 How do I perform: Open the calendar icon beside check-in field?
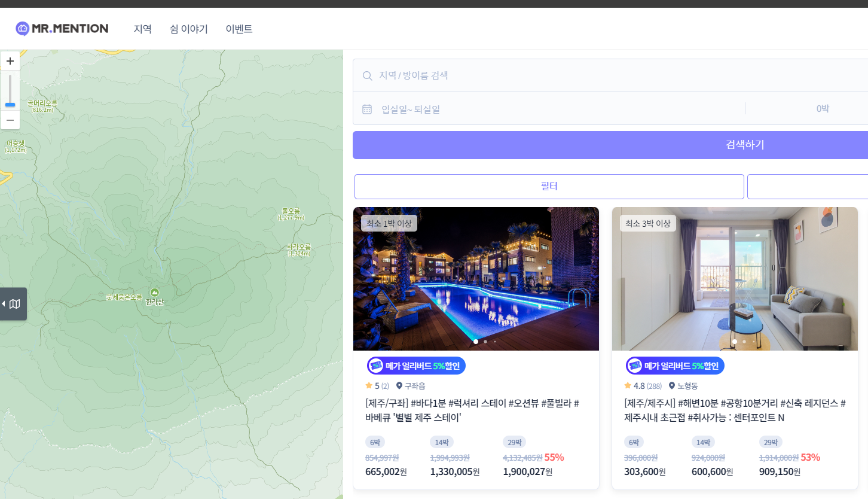tap(367, 109)
